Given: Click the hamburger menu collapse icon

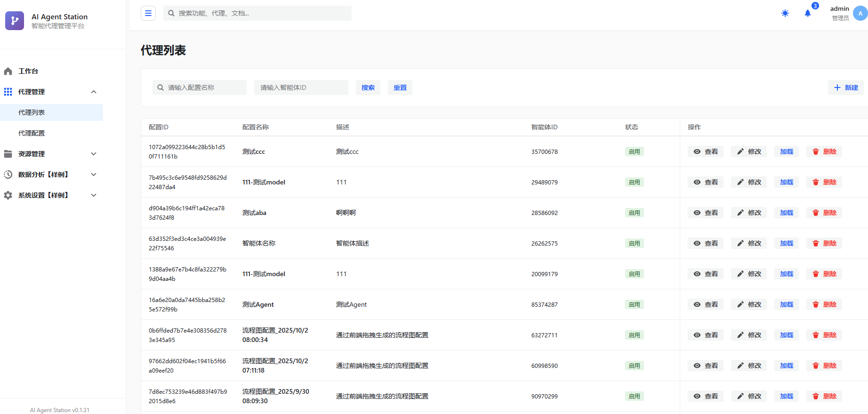Looking at the screenshot, I should click(148, 13).
